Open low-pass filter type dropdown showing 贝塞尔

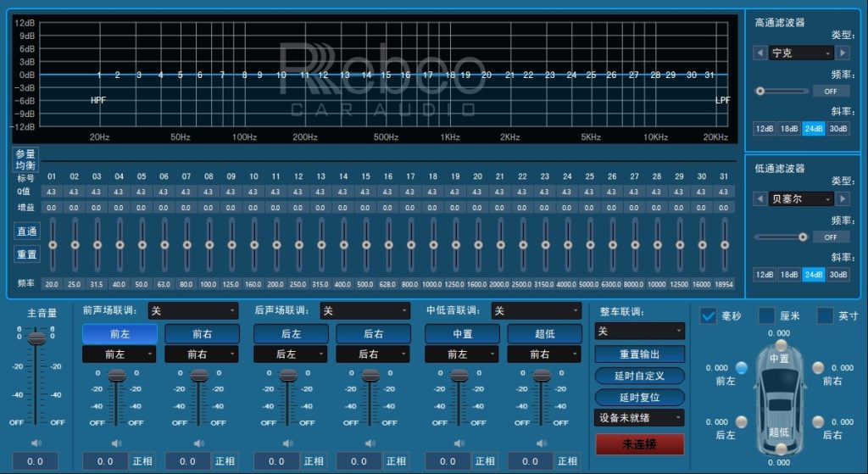coord(801,198)
